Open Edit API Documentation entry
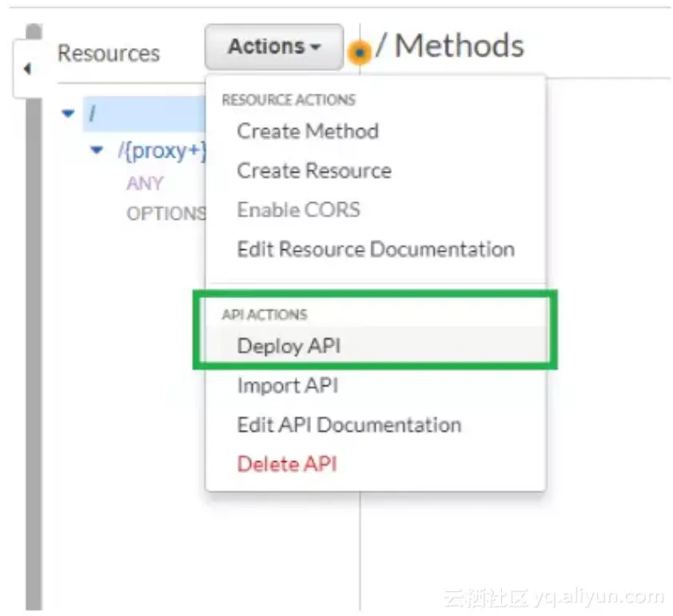 tap(348, 424)
